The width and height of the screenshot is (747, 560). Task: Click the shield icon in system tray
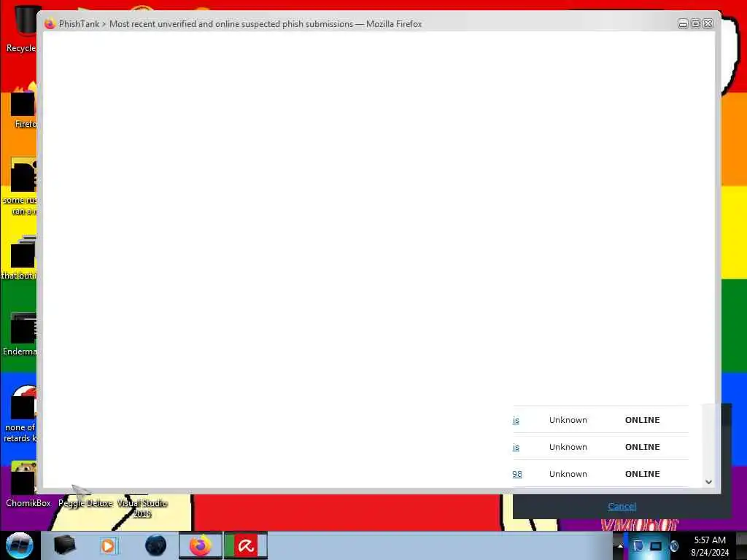pos(638,545)
